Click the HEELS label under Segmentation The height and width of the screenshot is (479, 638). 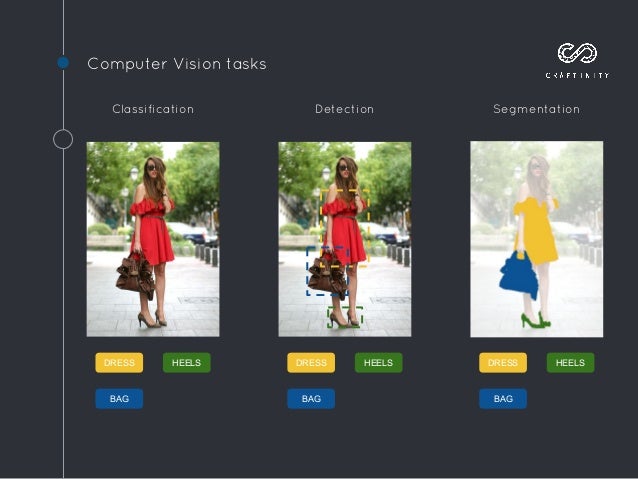click(x=570, y=363)
